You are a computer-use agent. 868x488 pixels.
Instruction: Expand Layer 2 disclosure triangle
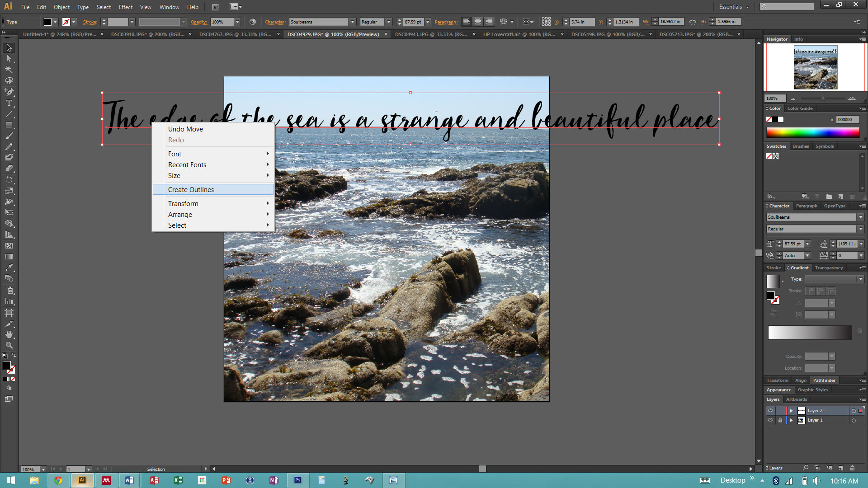pos(791,411)
